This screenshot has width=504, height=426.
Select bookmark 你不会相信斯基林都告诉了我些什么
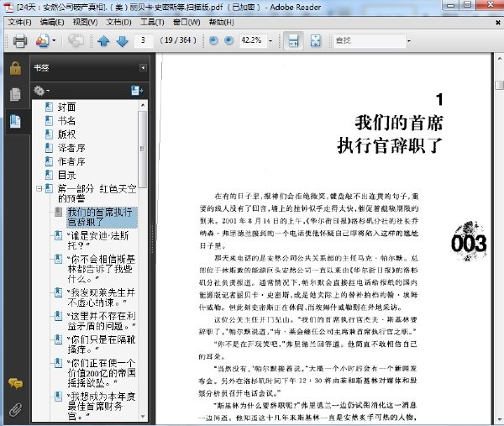[102, 269]
